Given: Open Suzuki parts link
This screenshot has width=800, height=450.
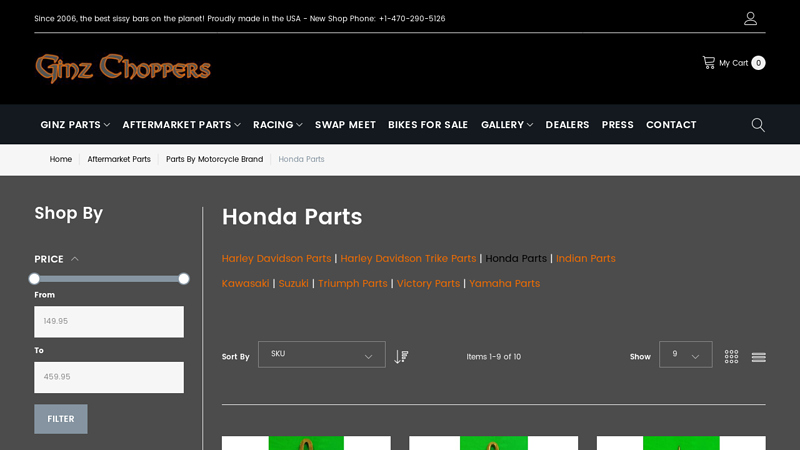Looking at the screenshot, I should [293, 284].
